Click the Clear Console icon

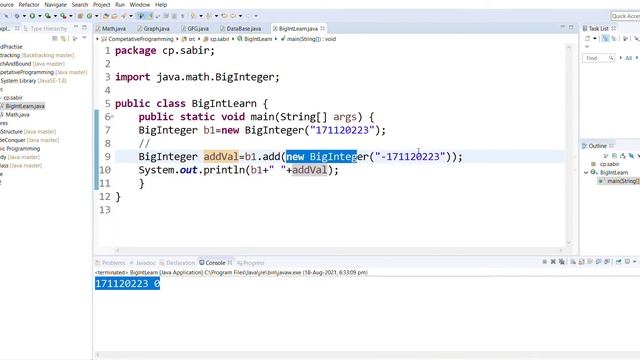point(573,262)
